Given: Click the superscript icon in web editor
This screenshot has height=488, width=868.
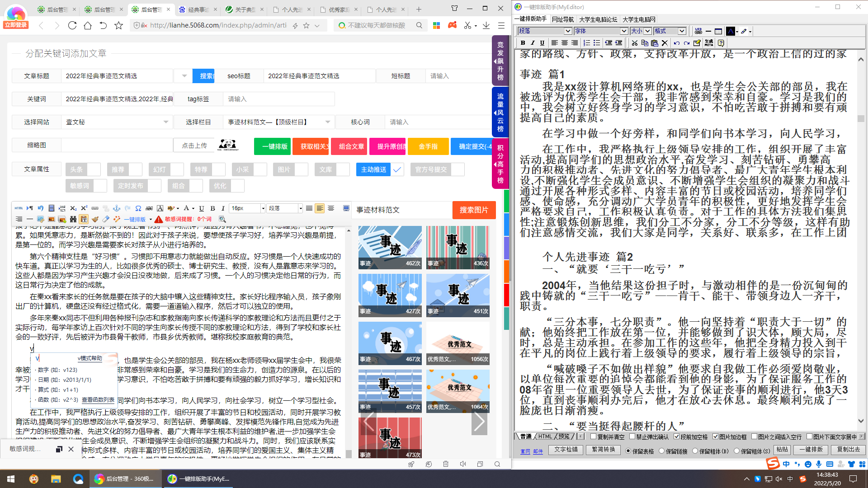Looking at the screenshot, I should [84, 208].
